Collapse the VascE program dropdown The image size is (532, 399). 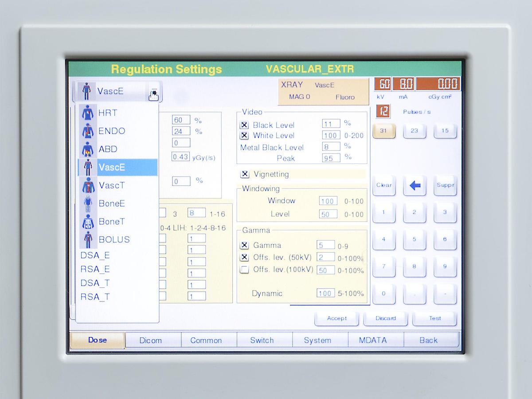click(x=153, y=92)
